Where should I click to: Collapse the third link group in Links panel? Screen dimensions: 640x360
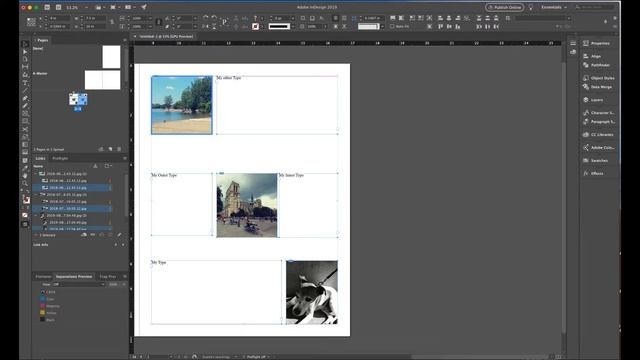(36, 215)
